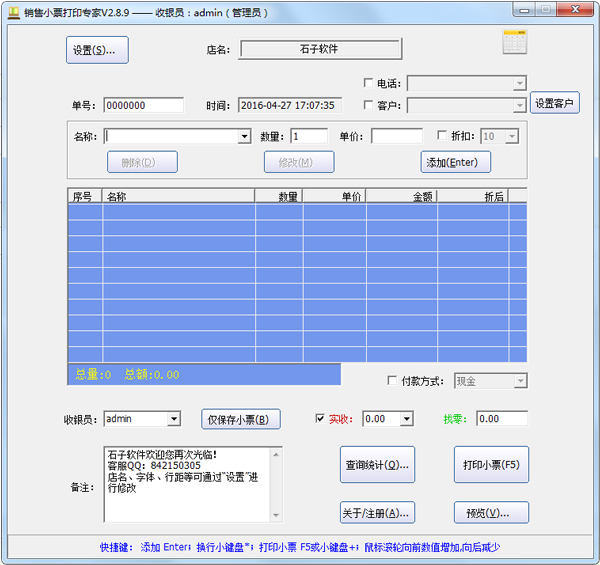Enable the 电话 checkbox
Viewport: 600px width, 565px height.
pyautogui.click(x=369, y=84)
